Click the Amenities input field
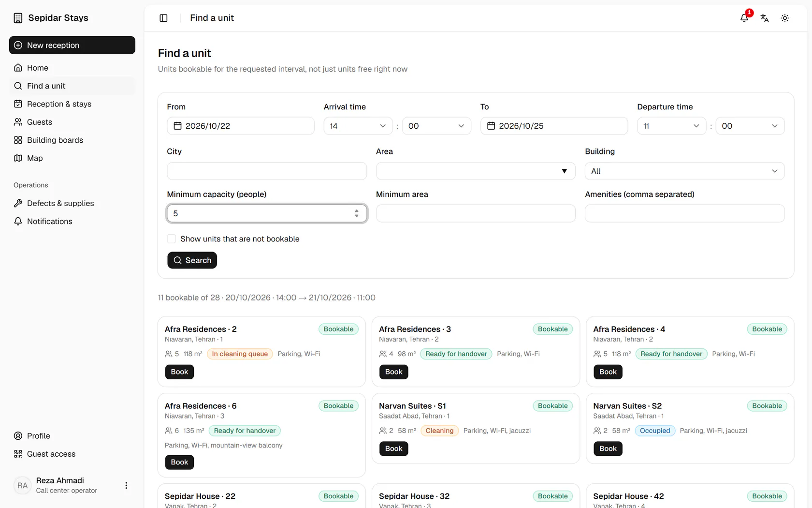Screen dimensions: 812x508 (684, 213)
